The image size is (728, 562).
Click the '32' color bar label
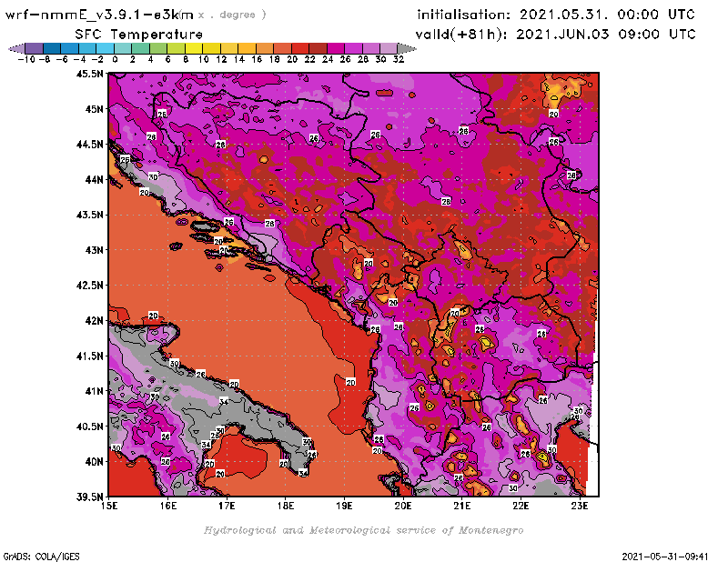[x=399, y=59]
